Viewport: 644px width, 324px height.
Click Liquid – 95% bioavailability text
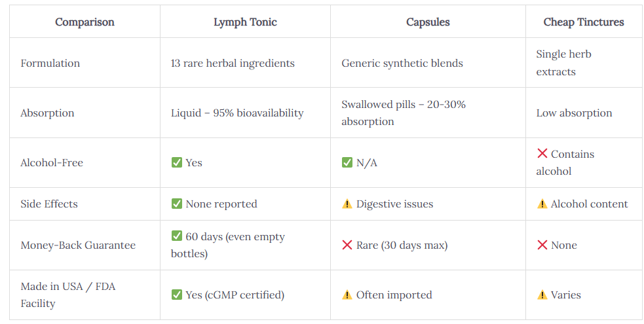click(237, 113)
